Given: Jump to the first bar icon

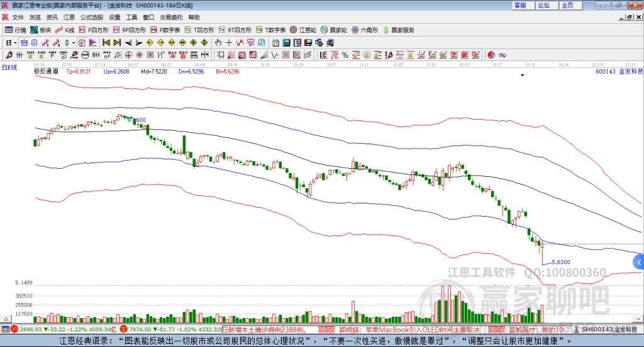Looking at the screenshot, I should (106, 43).
